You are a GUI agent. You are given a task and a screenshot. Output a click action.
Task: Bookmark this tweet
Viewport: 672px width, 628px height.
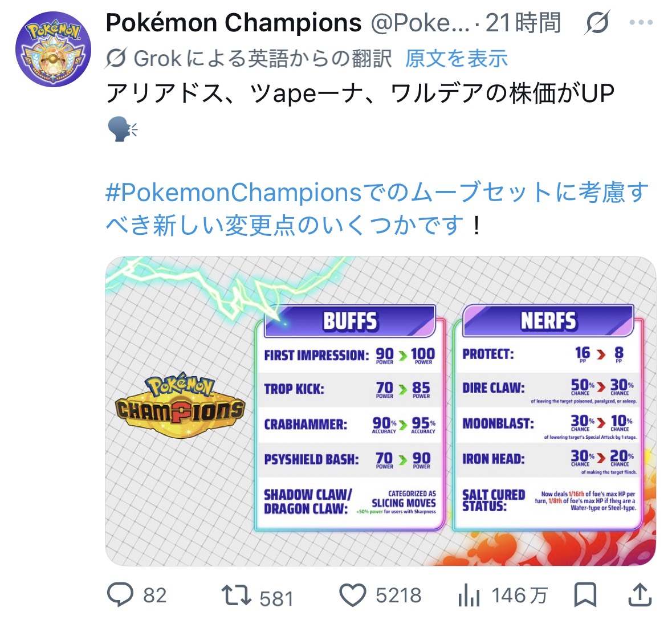click(x=585, y=595)
